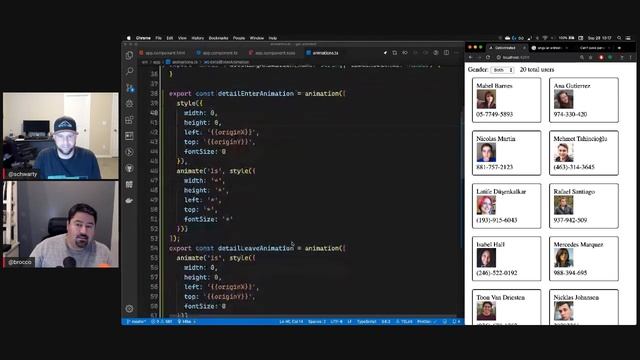This screenshot has height=360, width=640.
Task: Select the app.component.scss editor tab
Action: click(x=272, y=53)
